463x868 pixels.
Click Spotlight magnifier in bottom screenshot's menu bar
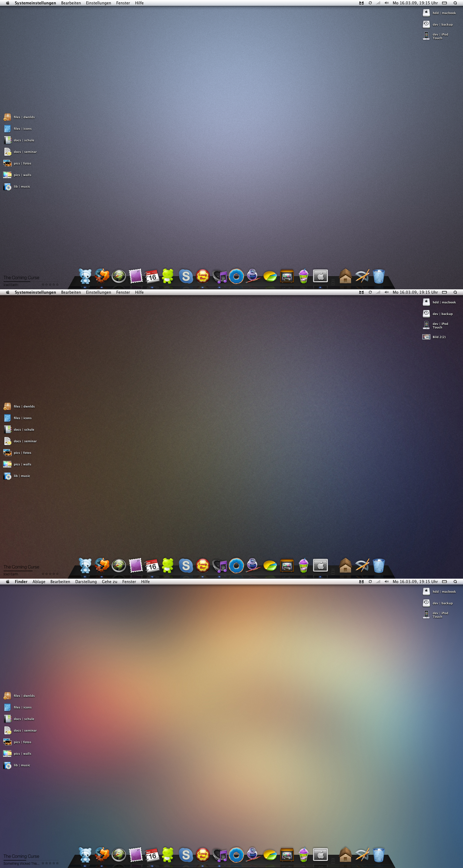point(455,582)
